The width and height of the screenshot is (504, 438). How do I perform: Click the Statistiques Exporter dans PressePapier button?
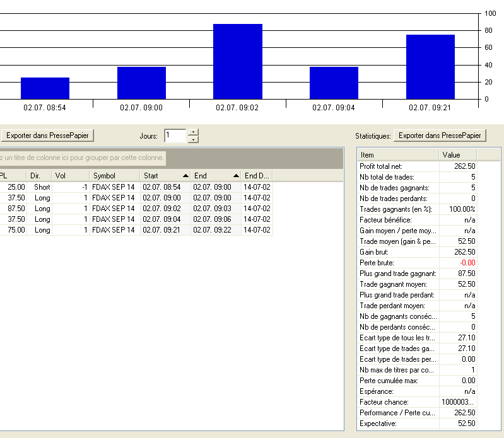(440, 135)
